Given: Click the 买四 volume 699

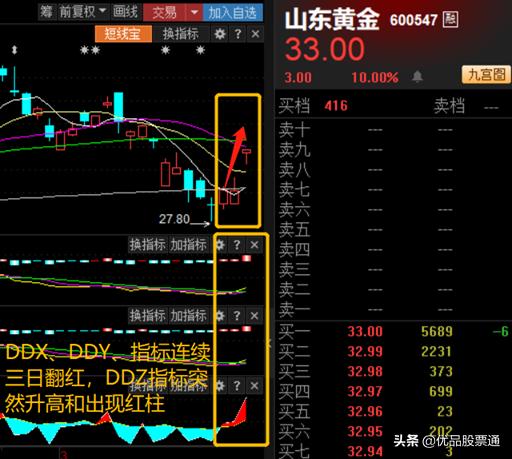Looking at the screenshot, I should [441, 392].
